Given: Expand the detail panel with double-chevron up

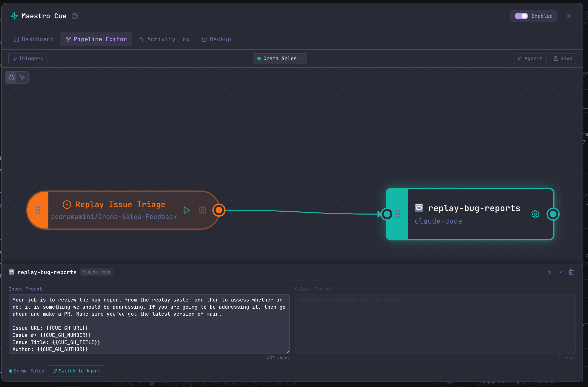Looking at the screenshot, I should coord(549,272).
